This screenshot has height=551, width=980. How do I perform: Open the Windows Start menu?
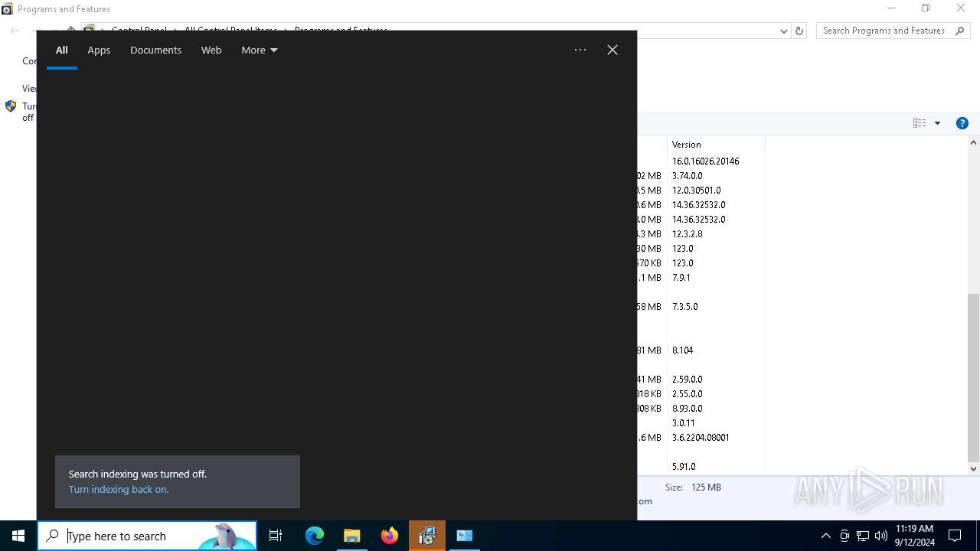coord(18,536)
